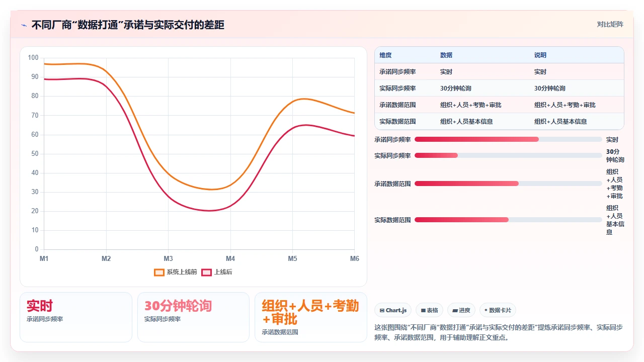Click 组织+人员+考勤+审批 cell in 说明 column
The image size is (644, 362).
coord(565,105)
